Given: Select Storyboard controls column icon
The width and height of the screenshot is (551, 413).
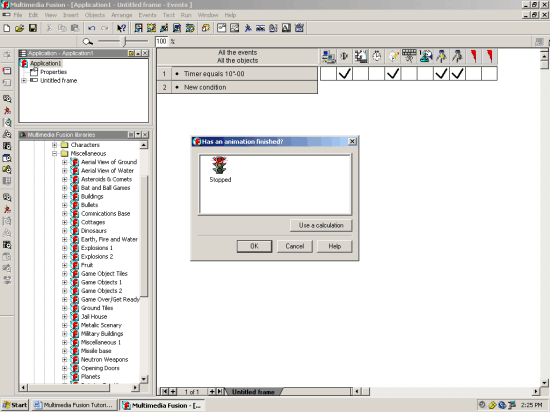Looking at the screenshot, I should [361, 56].
